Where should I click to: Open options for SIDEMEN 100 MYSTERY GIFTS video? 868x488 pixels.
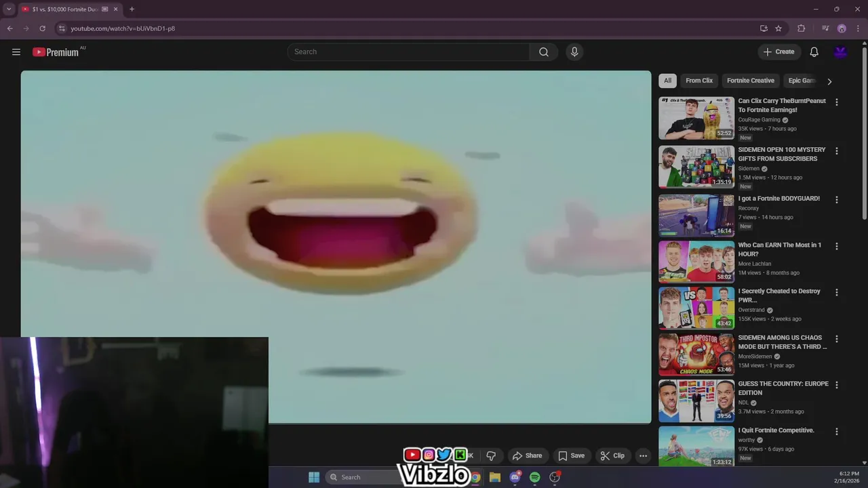(x=836, y=151)
